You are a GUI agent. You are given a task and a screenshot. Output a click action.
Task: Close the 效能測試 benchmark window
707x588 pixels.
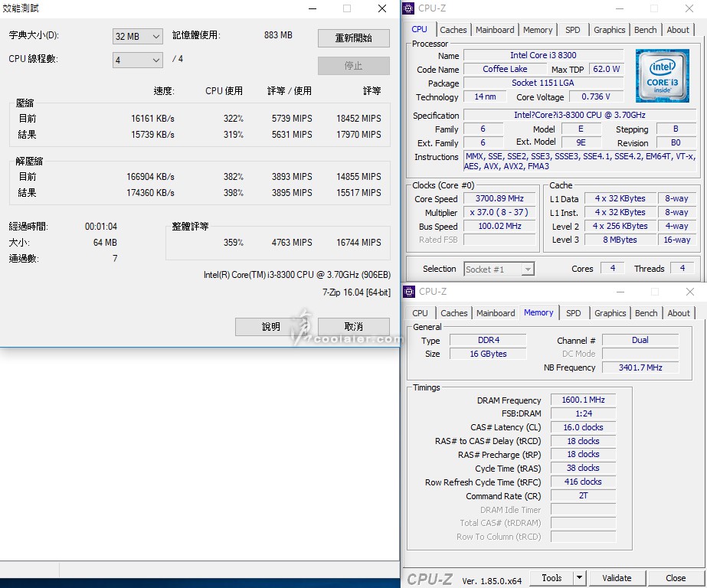point(382,8)
